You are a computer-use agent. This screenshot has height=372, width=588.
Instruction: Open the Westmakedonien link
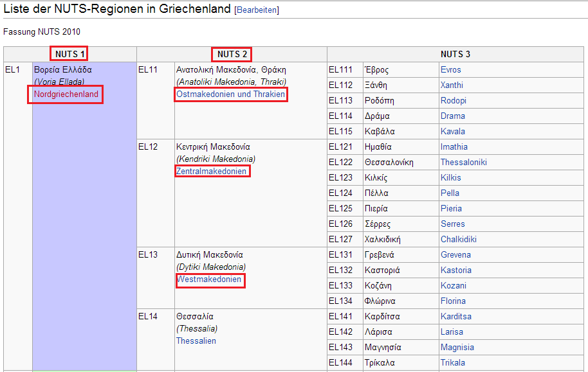[209, 279]
